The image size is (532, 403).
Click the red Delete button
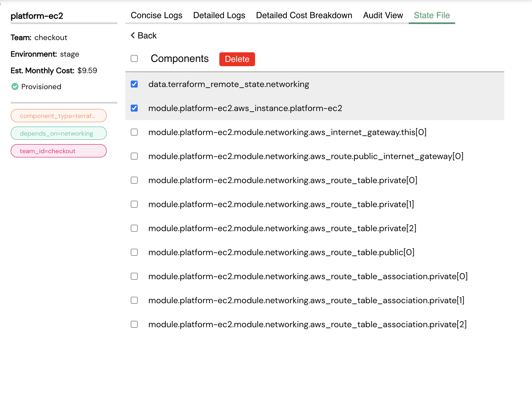coord(237,59)
